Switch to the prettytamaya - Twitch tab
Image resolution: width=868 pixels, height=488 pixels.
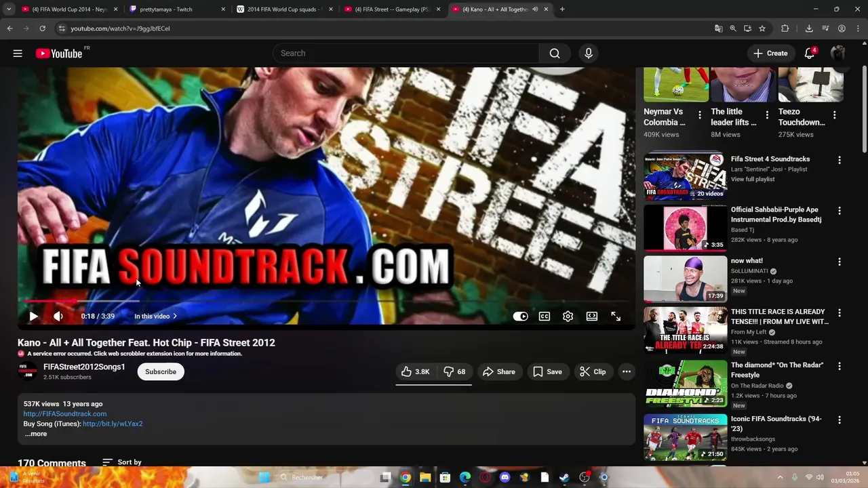(174, 9)
